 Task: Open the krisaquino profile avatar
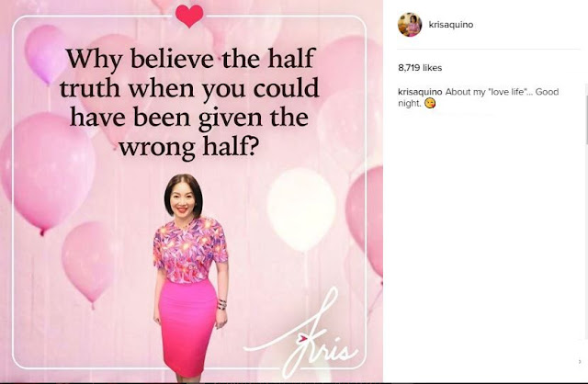(x=410, y=25)
